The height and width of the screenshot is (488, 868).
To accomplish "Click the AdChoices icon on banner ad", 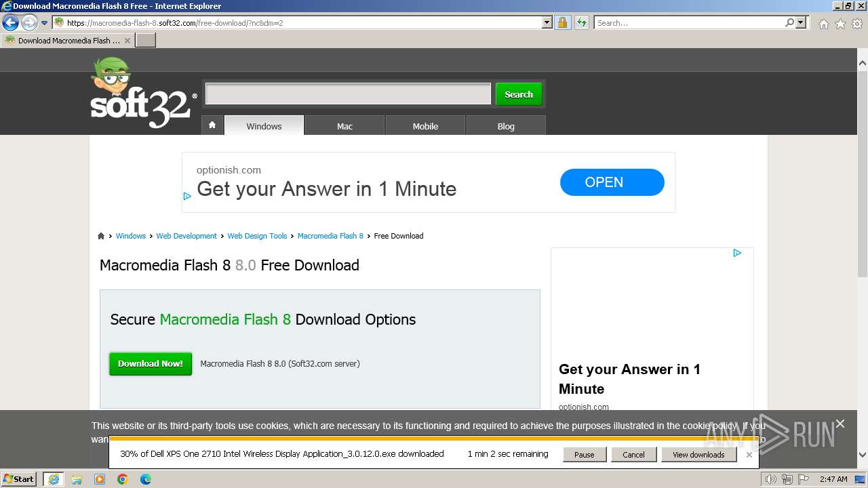I will click(x=187, y=197).
